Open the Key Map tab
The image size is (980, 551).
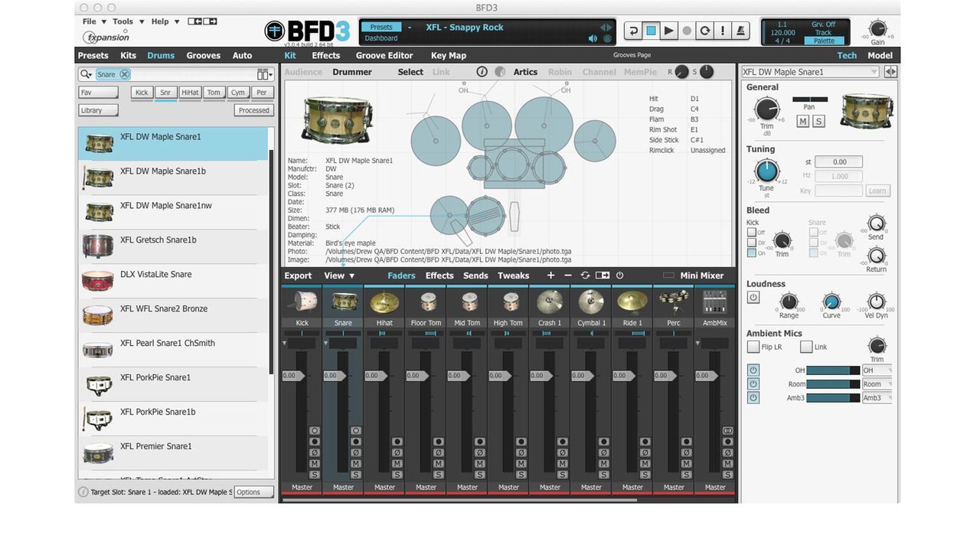tap(449, 55)
